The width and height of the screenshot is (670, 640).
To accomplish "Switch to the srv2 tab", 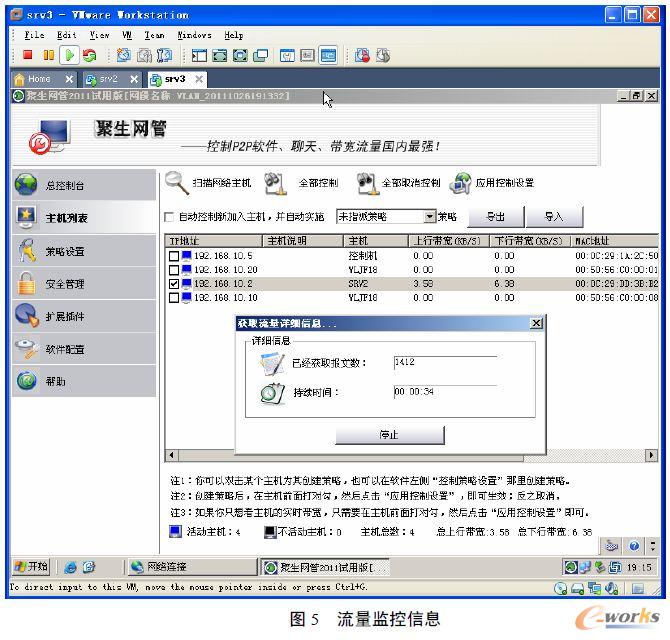I will (107, 79).
